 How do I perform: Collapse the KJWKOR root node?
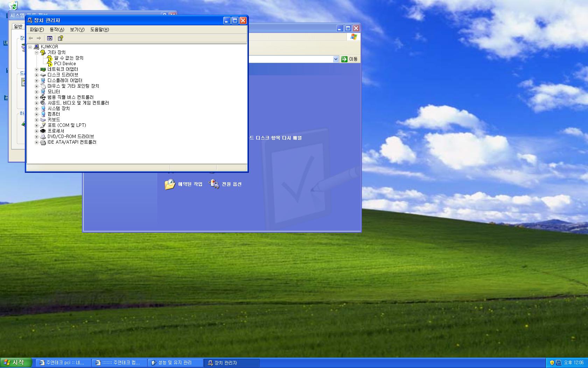pos(30,47)
